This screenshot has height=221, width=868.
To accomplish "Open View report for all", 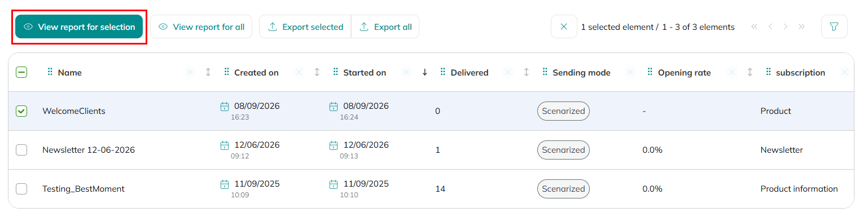I will pyautogui.click(x=201, y=26).
